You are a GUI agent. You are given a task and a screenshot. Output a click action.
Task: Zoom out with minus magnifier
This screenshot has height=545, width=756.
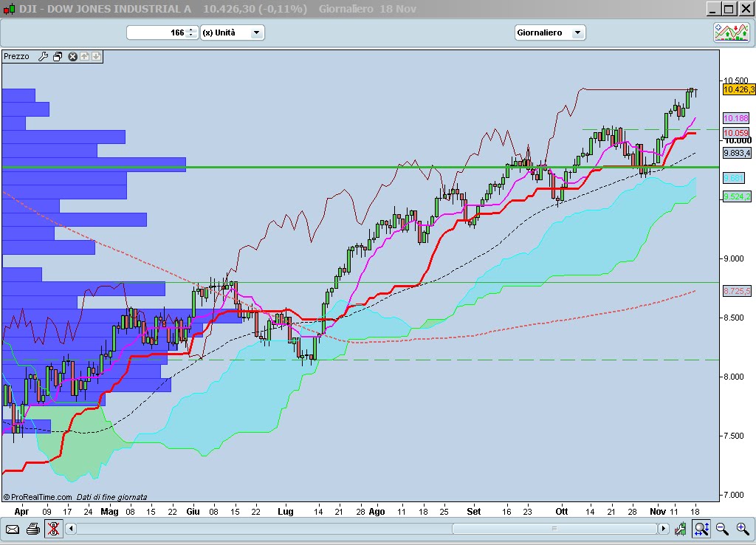[722, 529]
